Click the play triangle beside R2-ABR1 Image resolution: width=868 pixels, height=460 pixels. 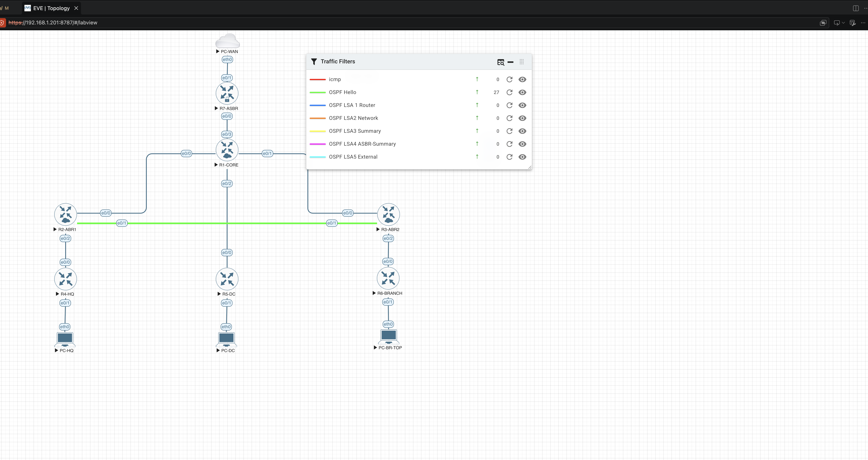55,229
